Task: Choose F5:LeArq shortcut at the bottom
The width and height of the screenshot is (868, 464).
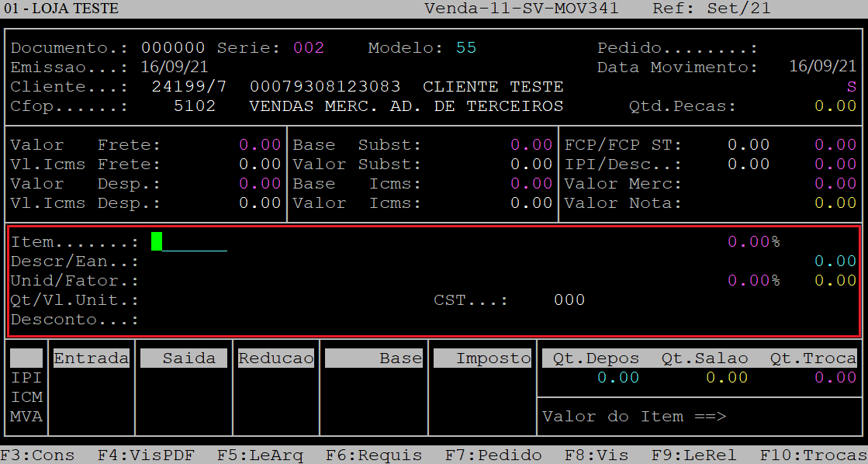Action: click(260, 455)
